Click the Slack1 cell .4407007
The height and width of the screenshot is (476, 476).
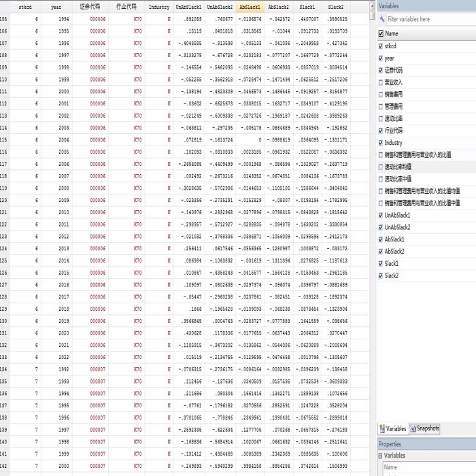(x=307, y=19)
